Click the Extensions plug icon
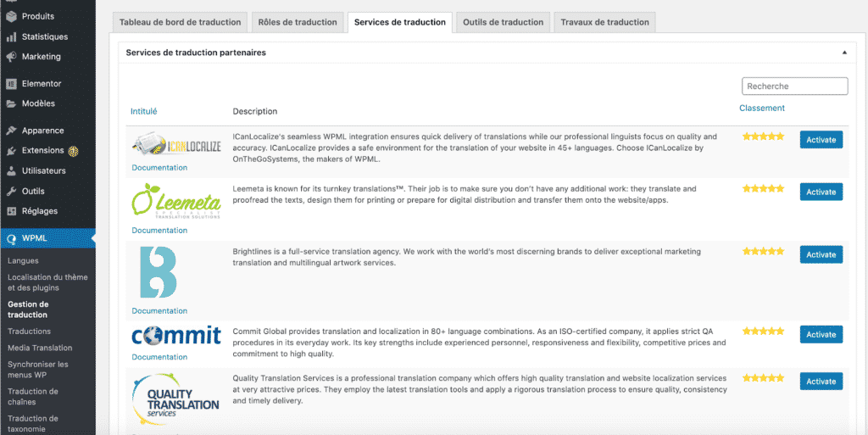Screen dimensions: 868x435 (x=11, y=151)
